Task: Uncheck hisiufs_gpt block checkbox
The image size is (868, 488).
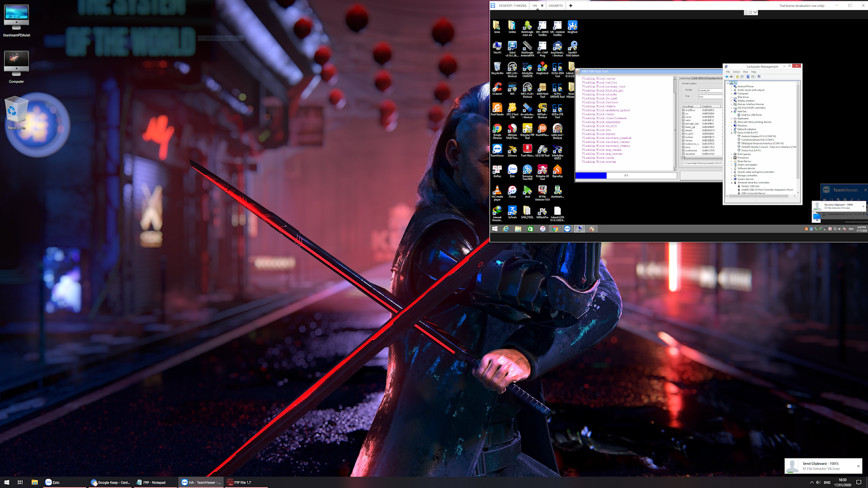Action: pyautogui.click(x=684, y=127)
